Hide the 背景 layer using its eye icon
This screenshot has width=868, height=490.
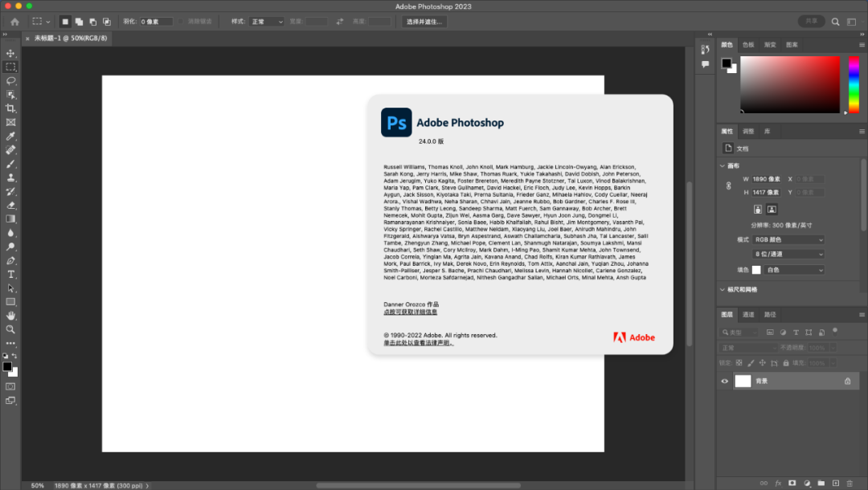(x=725, y=381)
